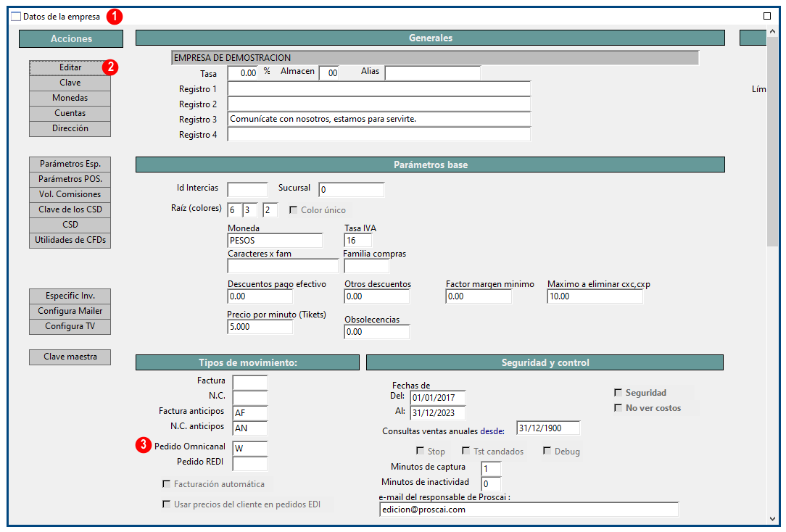Open Configura TV
The image size is (786, 532).
point(70,326)
